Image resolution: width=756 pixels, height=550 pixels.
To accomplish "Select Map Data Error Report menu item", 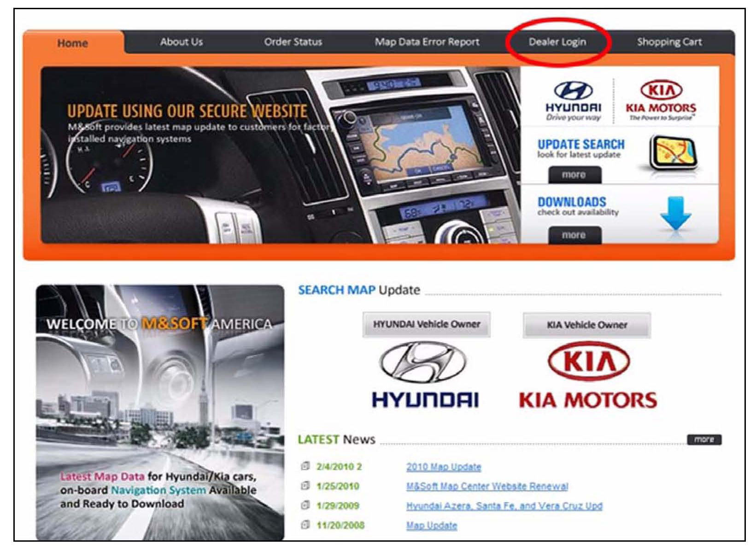I will (x=427, y=42).
